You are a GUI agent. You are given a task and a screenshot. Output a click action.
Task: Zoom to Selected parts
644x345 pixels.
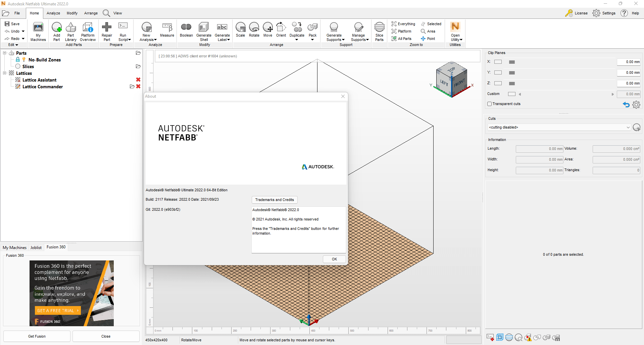point(431,24)
